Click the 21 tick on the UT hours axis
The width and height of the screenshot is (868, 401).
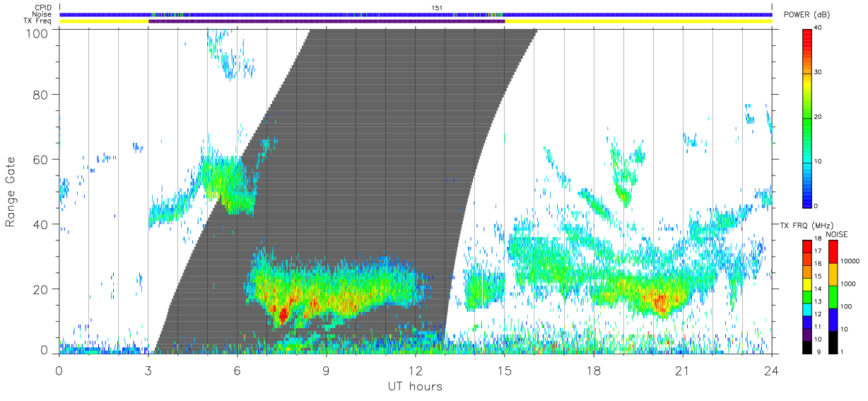(683, 371)
